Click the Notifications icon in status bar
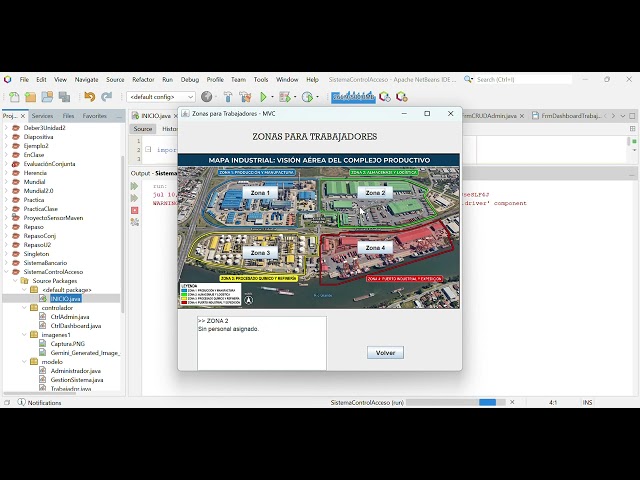This screenshot has height=480, width=640. coord(22,402)
